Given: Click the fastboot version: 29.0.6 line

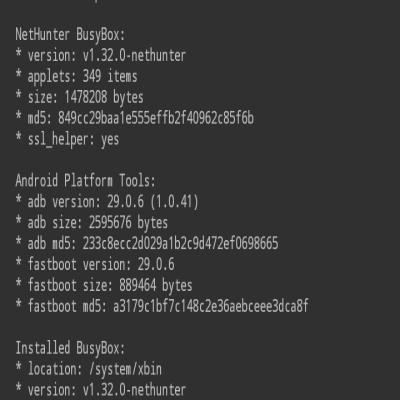Looking at the screenshot, I should pyautogui.click(x=95, y=264).
